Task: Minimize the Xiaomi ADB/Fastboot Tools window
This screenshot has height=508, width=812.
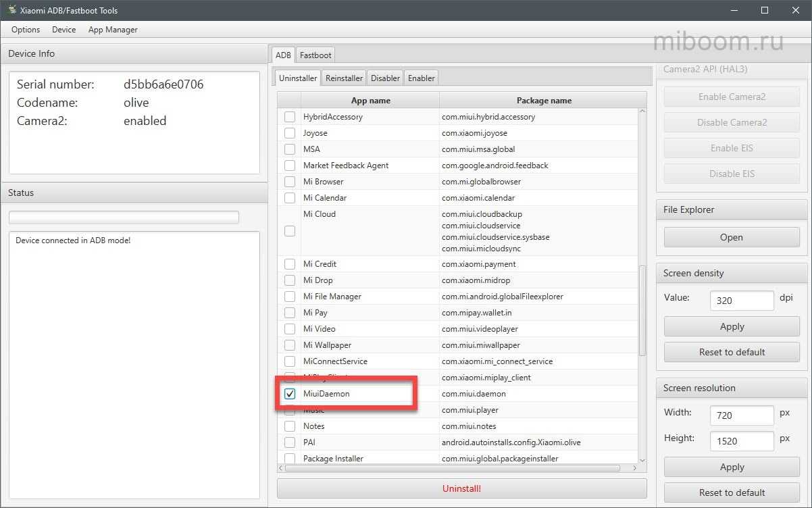Action: click(733, 10)
